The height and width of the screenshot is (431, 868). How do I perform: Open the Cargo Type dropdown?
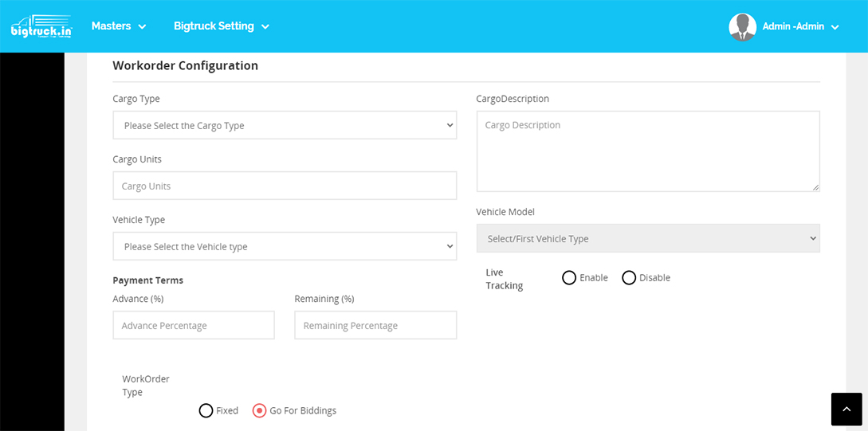[285, 125]
